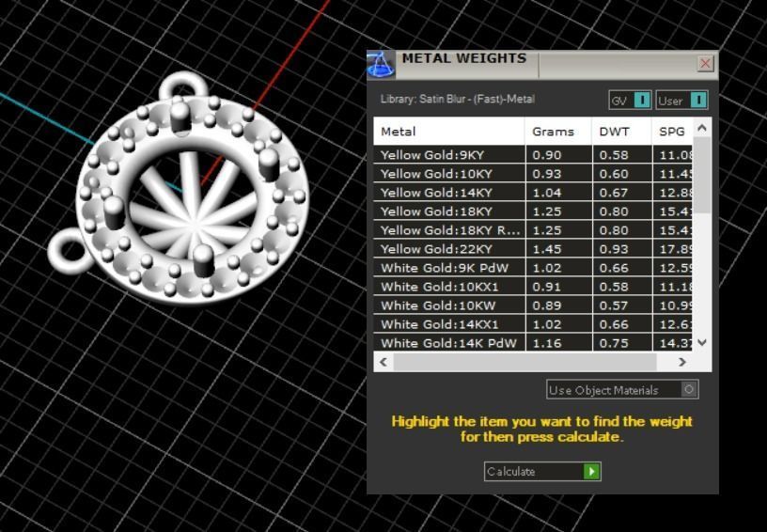Select the White Gold:14K PdW row
767x532 pixels.
pyautogui.click(x=533, y=343)
